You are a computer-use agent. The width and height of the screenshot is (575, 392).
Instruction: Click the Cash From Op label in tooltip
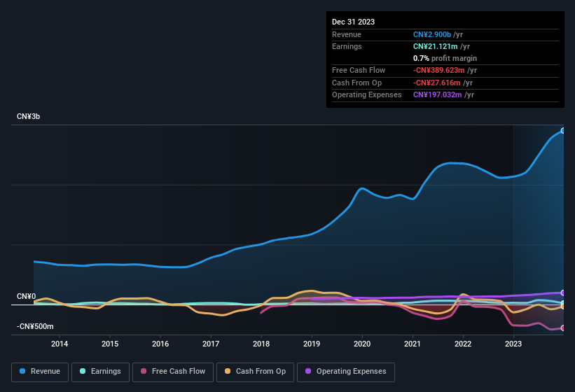click(x=356, y=83)
